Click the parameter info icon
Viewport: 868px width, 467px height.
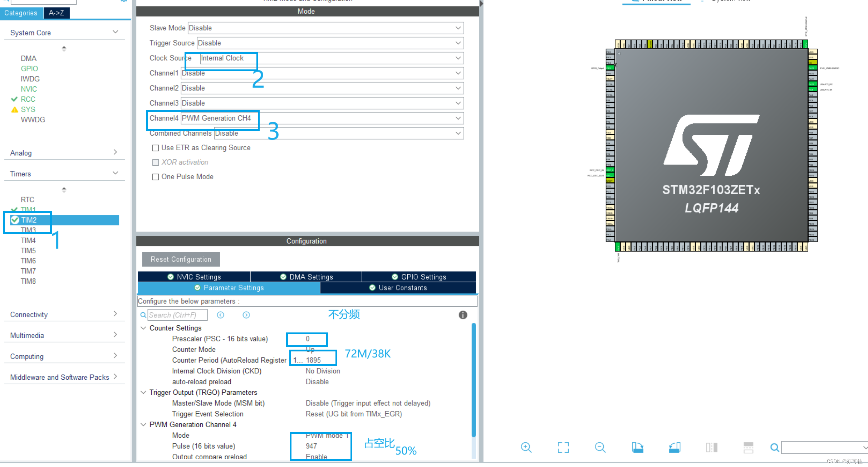click(463, 315)
